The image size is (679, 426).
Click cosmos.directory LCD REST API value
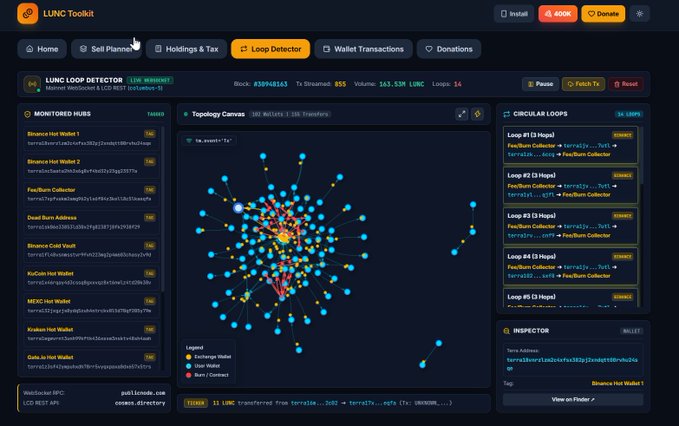pyautogui.click(x=140, y=403)
